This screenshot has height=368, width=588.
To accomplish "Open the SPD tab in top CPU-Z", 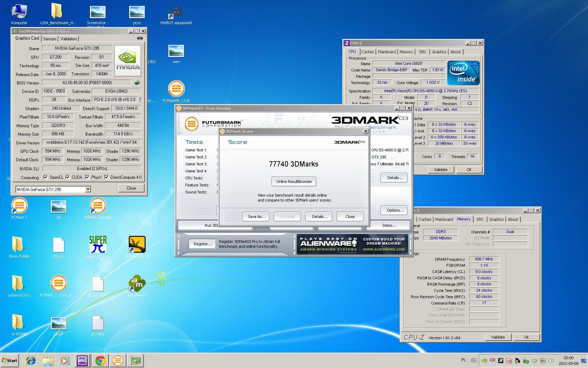I will pos(422,52).
